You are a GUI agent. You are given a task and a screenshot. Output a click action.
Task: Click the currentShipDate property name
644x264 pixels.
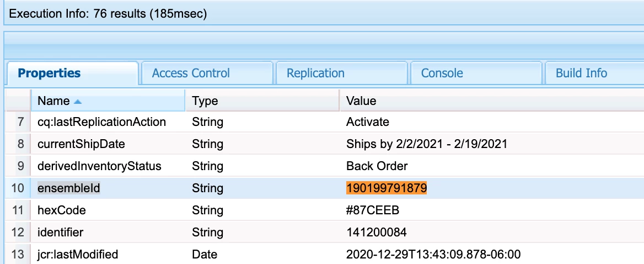tap(81, 144)
